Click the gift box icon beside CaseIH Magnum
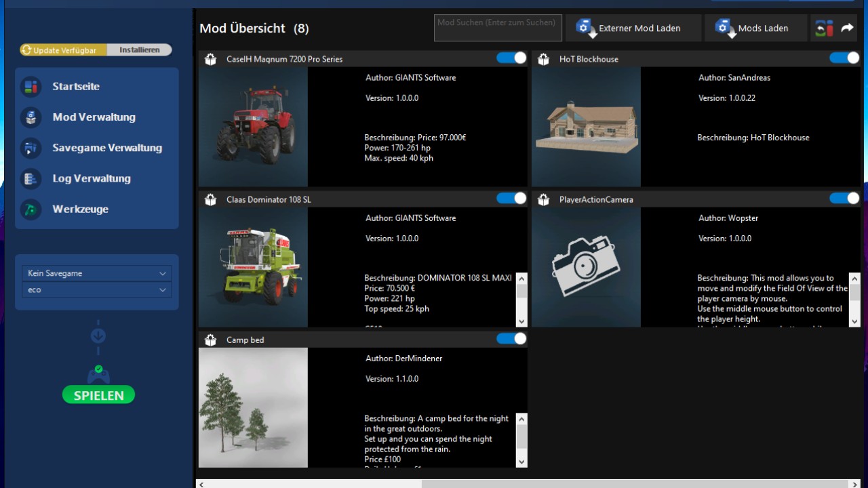Viewport: 868px width, 488px height. 210,59
